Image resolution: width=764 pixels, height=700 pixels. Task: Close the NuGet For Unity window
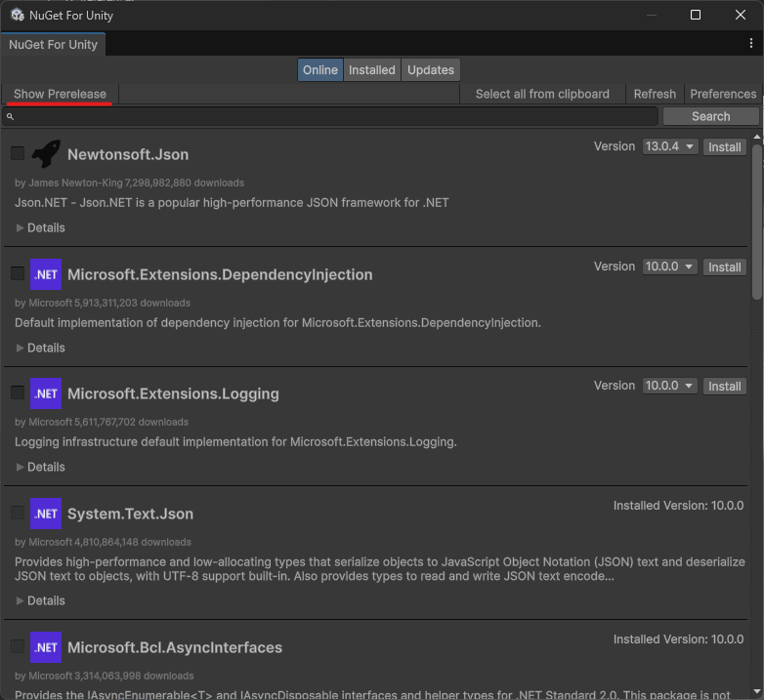coord(741,15)
